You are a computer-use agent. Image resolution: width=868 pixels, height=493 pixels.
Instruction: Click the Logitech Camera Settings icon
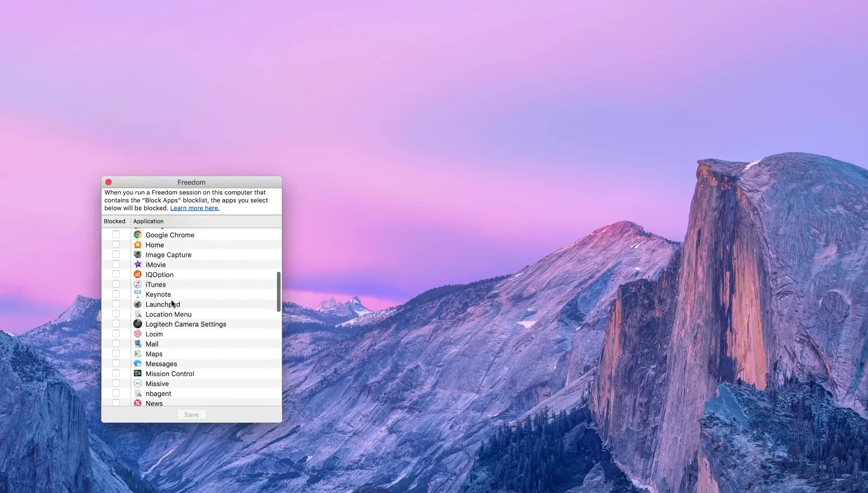(138, 324)
